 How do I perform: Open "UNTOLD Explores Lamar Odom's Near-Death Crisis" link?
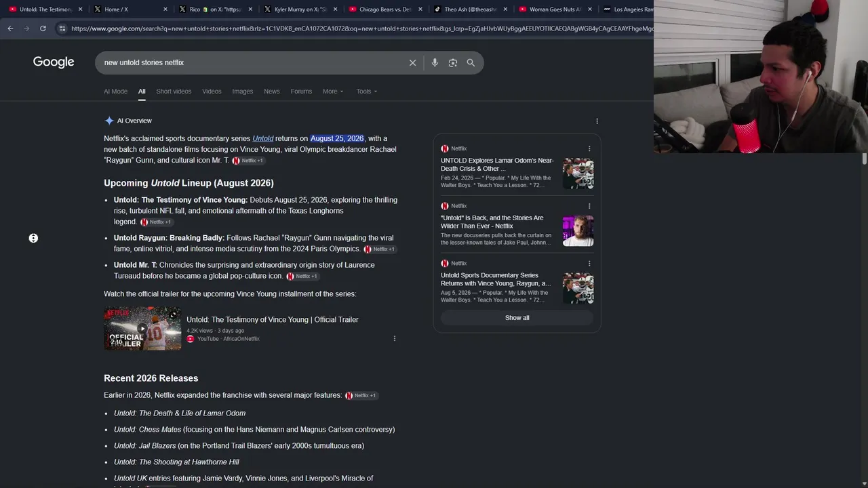(x=497, y=165)
